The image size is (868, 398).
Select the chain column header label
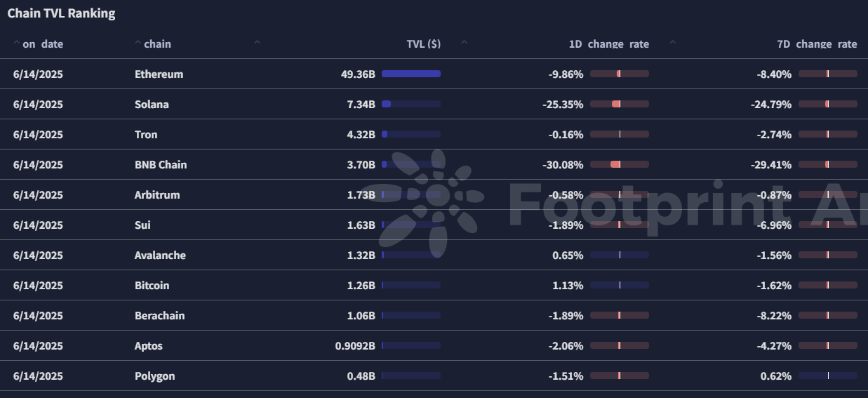[x=157, y=44]
